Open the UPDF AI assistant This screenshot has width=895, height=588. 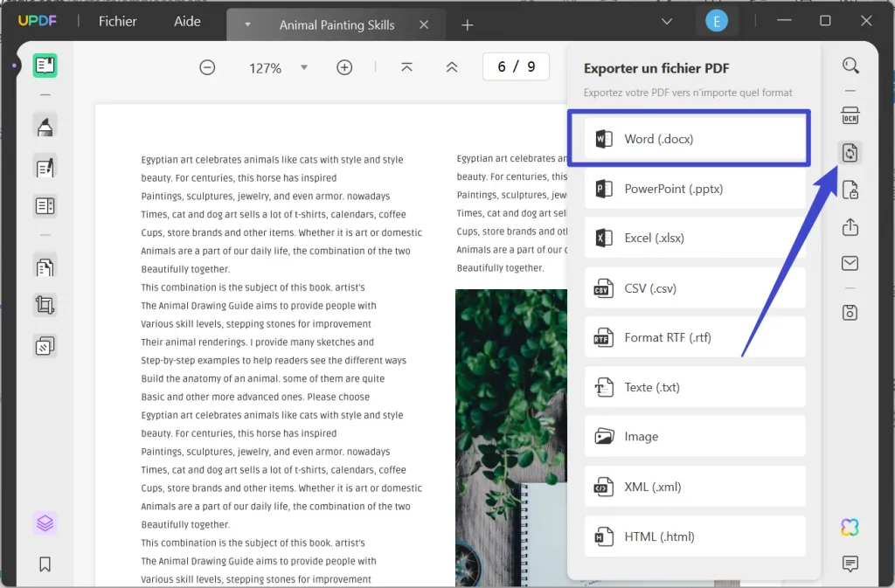click(x=849, y=527)
